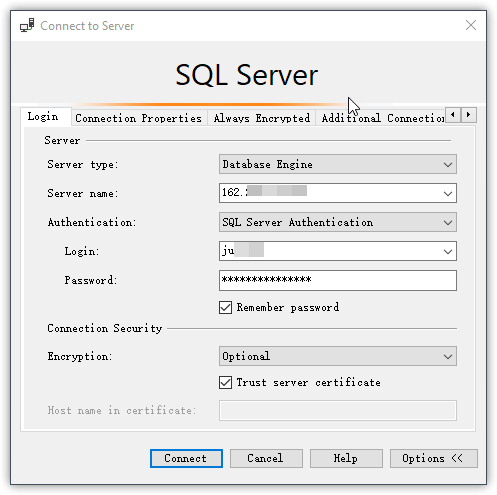Click into the Password field
Screen dimensions: 497x495
(338, 280)
